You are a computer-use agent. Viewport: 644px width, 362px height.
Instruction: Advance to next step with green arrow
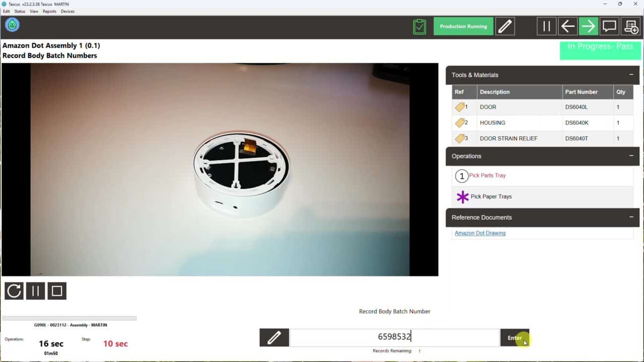[588, 26]
